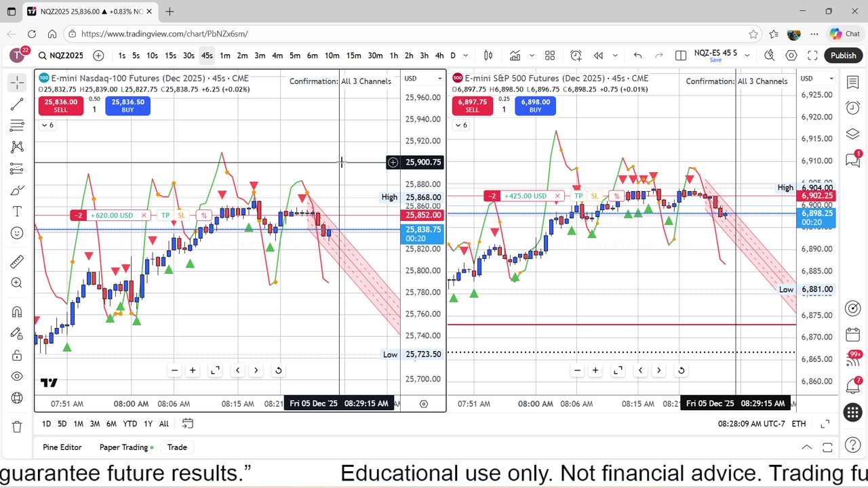868x488 pixels.
Task: Expand the indicators favorites dropdown
Action: (532, 56)
